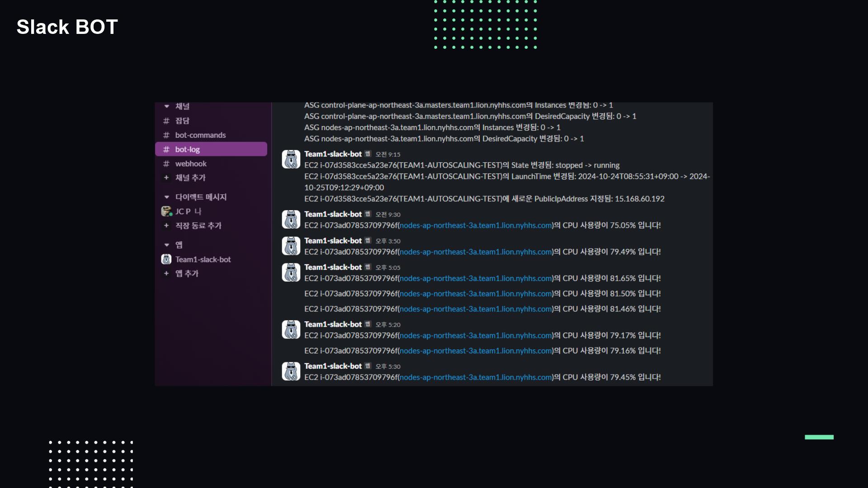Click bot avatar on 3:50 PM message
Viewport: 868px width, 488px height.
tap(291, 246)
